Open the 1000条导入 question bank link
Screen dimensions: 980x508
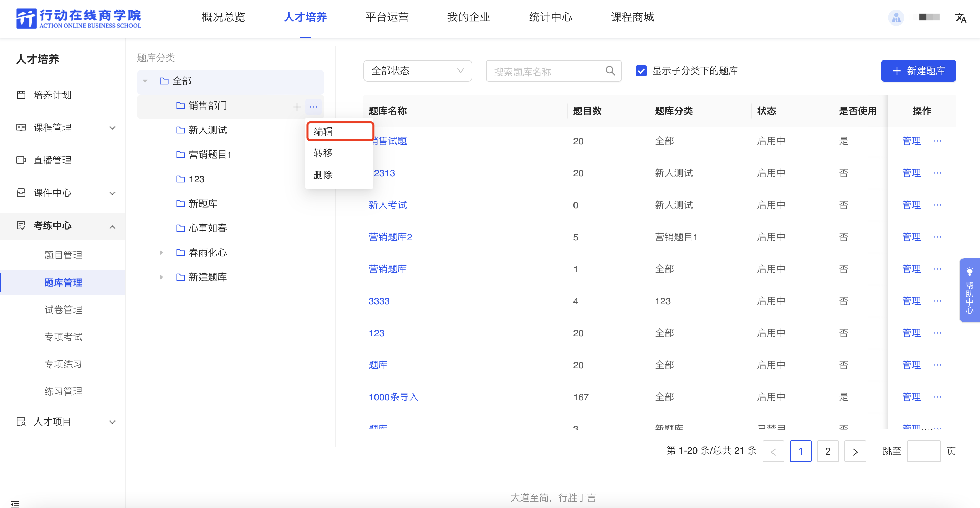point(393,397)
